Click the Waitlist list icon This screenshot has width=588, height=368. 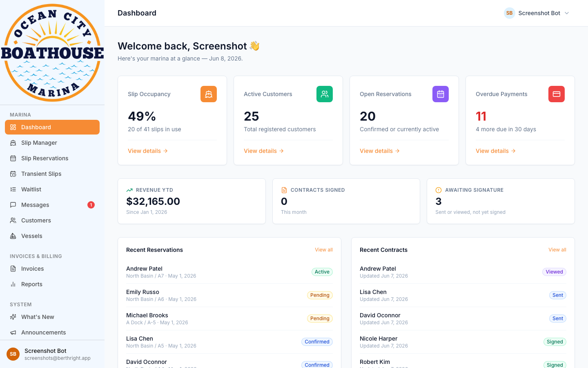[13, 189]
